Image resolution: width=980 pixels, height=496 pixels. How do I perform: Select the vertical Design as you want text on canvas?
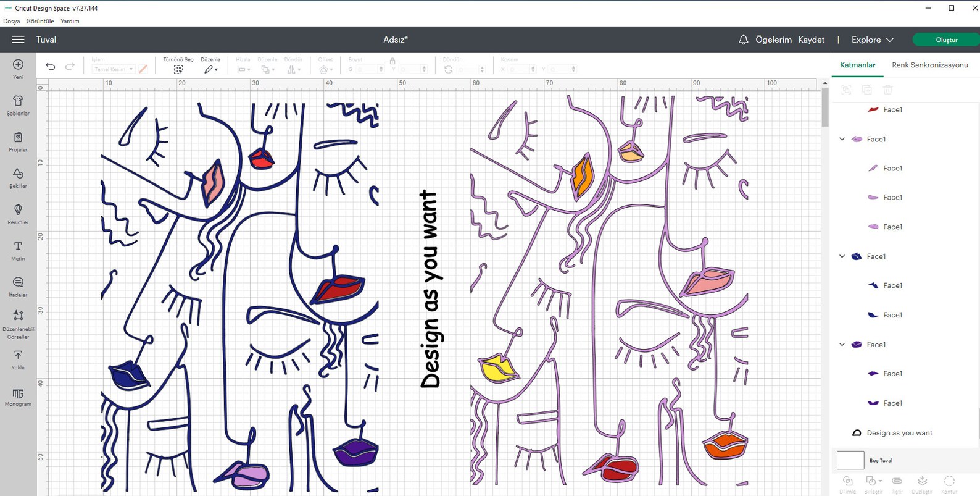[x=430, y=289]
